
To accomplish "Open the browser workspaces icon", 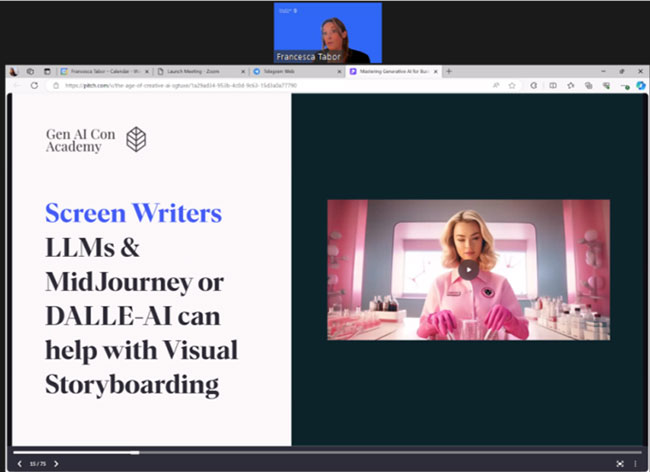I will [30, 71].
